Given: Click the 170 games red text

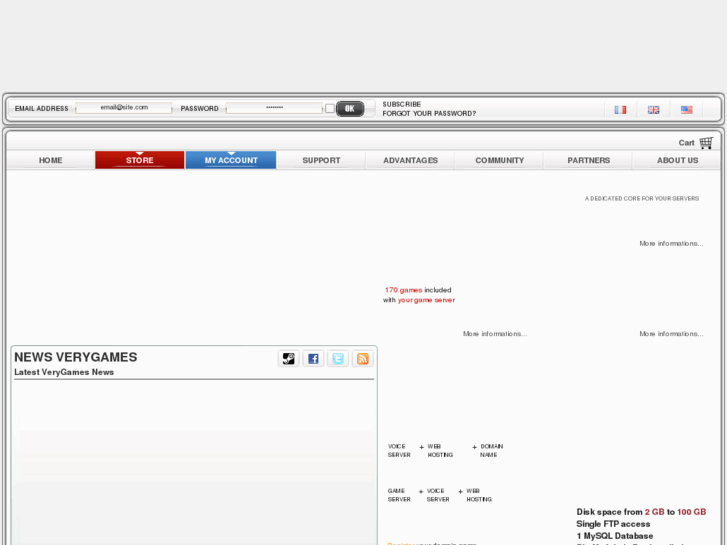Looking at the screenshot, I should coord(403,290).
